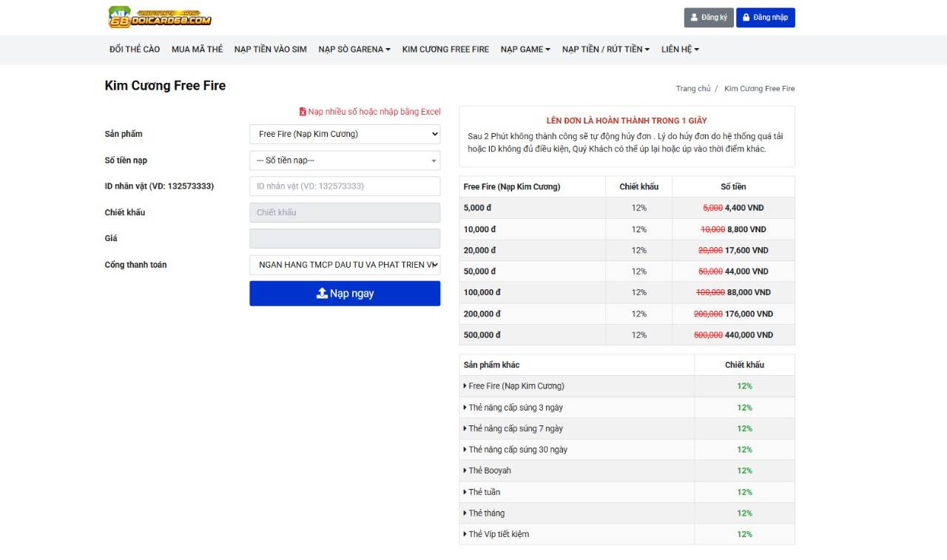Image resolution: width=947 pixels, height=560 pixels.
Task: Click the 12% discount for Thẻ Booyah
Action: click(x=744, y=470)
